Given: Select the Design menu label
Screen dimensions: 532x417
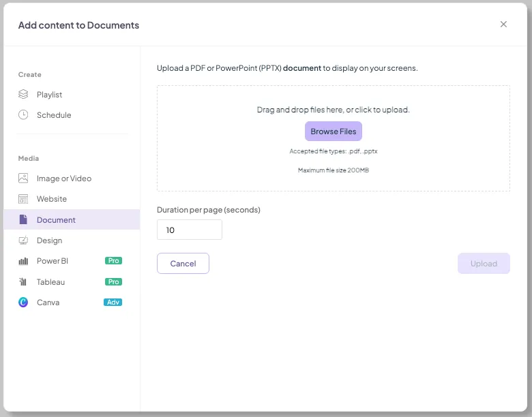Looking at the screenshot, I should [50, 241].
